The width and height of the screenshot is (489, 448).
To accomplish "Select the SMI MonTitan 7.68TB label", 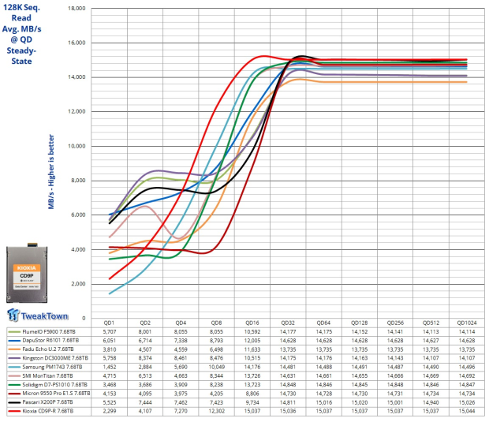I will [47, 376].
